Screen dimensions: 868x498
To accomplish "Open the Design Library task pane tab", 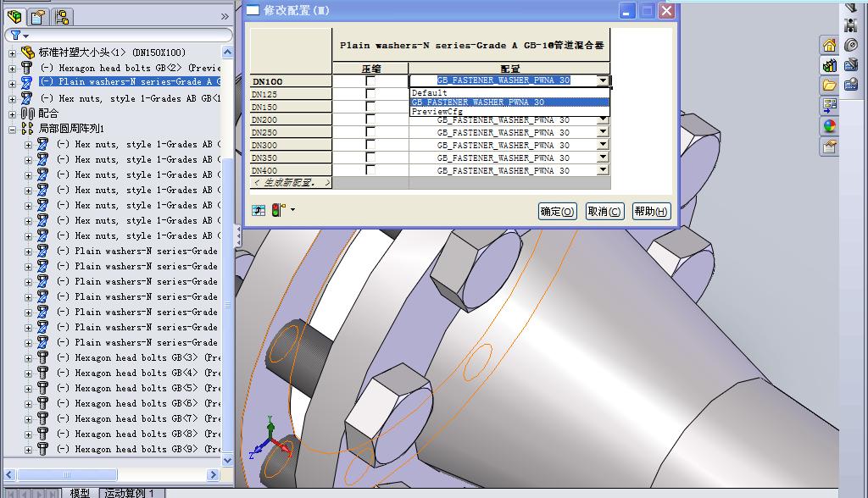I will tap(829, 66).
